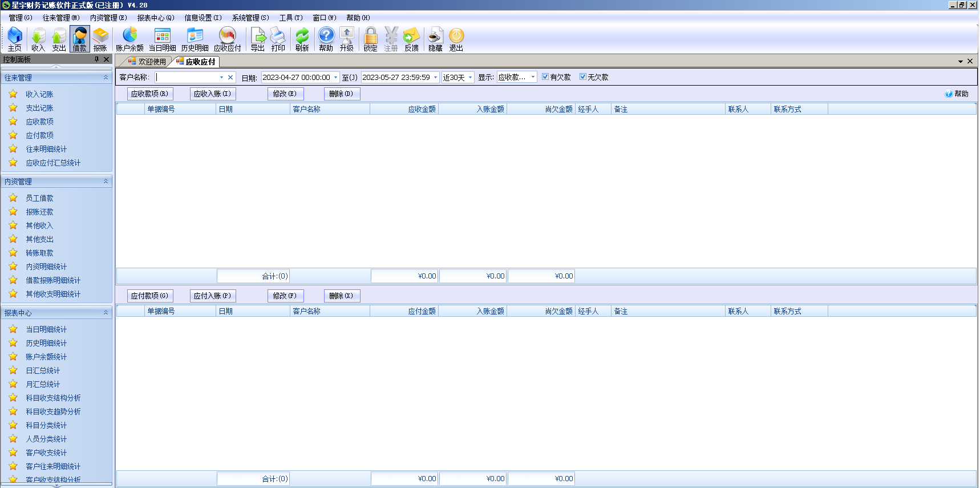
Task: Click the 打印 print icon
Action: (x=278, y=39)
